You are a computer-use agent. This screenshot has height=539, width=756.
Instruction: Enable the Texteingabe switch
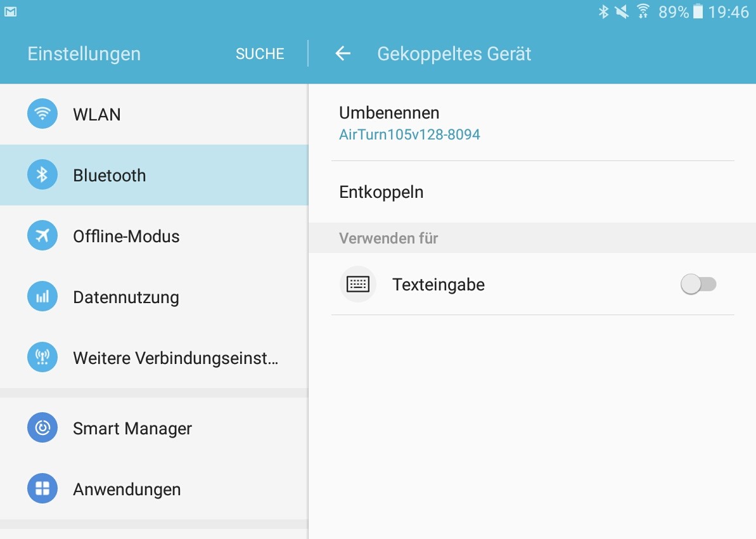pyautogui.click(x=698, y=284)
